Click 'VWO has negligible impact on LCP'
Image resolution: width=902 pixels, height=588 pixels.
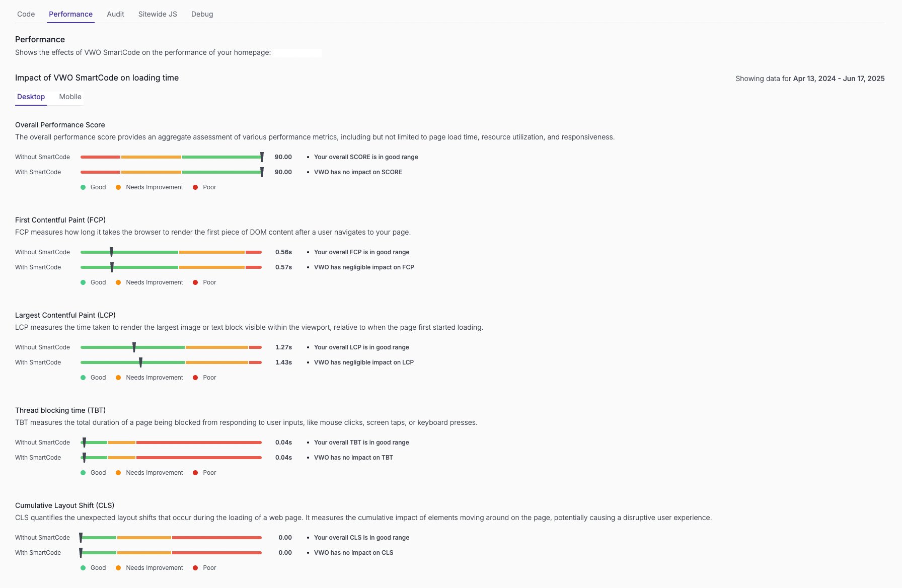pyautogui.click(x=364, y=362)
